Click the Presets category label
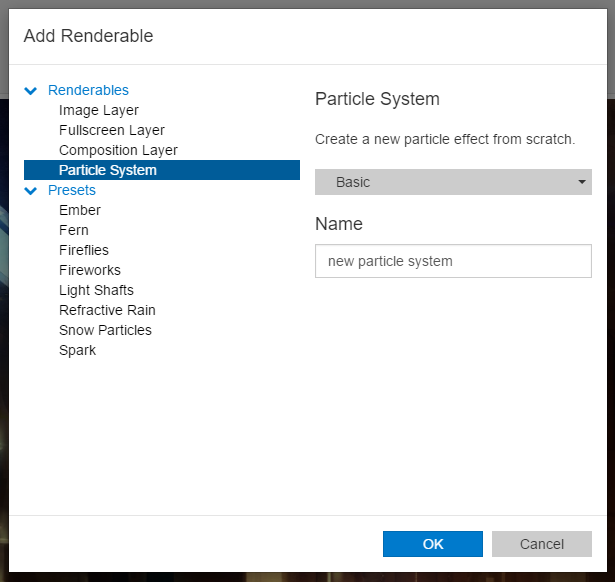The width and height of the screenshot is (615, 582). pyautogui.click(x=72, y=190)
